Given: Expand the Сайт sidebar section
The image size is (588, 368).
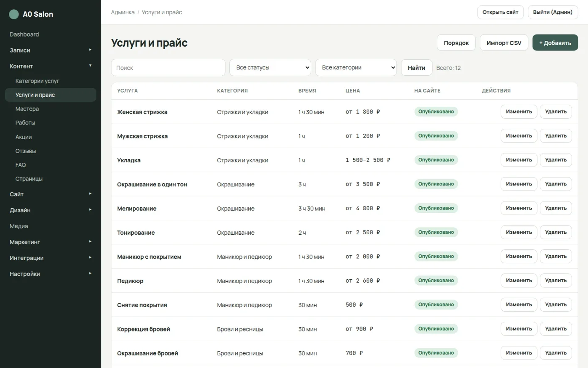Looking at the screenshot, I should pos(50,194).
